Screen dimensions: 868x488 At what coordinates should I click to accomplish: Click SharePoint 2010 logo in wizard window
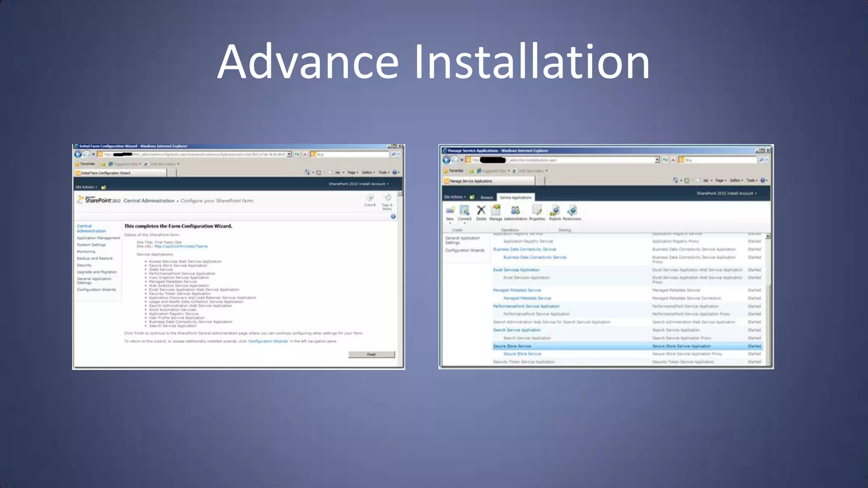click(99, 200)
